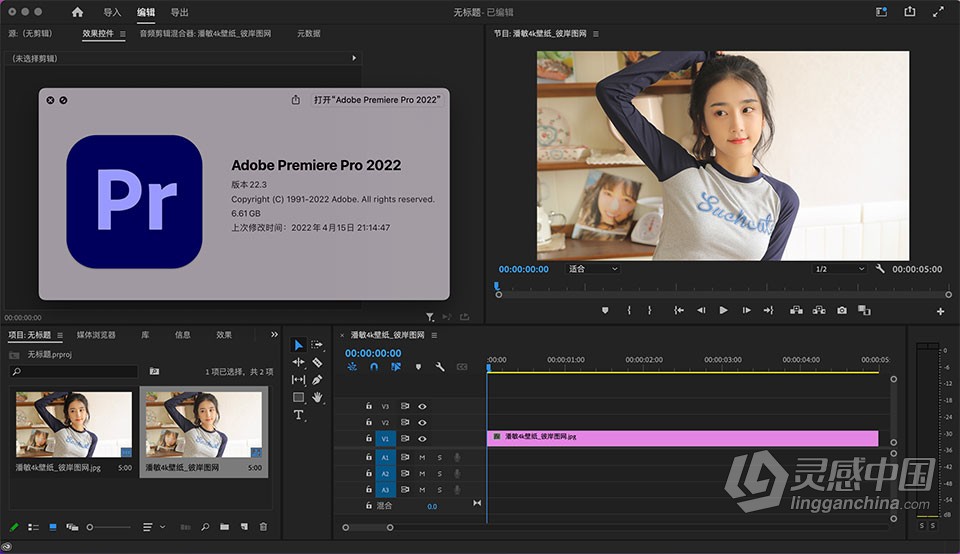Toggle V1 track visibility eye
The image size is (960, 554).
[422, 438]
